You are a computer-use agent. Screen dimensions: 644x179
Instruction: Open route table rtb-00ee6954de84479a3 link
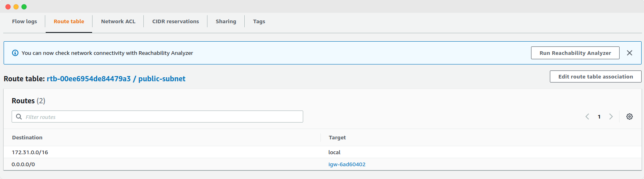click(x=116, y=79)
